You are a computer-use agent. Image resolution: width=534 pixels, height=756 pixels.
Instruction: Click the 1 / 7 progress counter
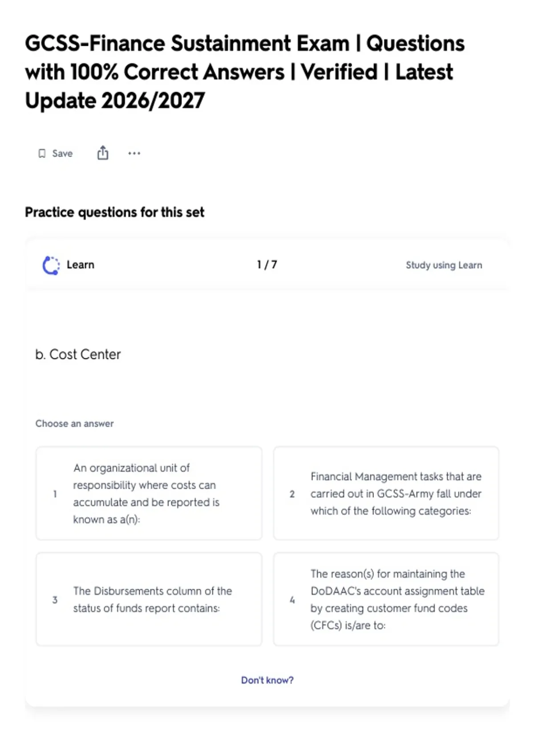(x=267, y=265)
